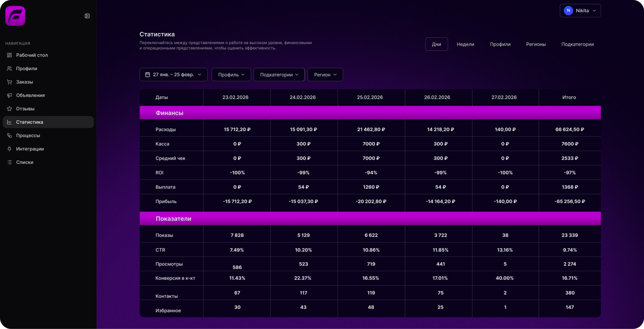Click the Рабочий стол grid icon
The image size is (644, 329).
coord(10,55)
